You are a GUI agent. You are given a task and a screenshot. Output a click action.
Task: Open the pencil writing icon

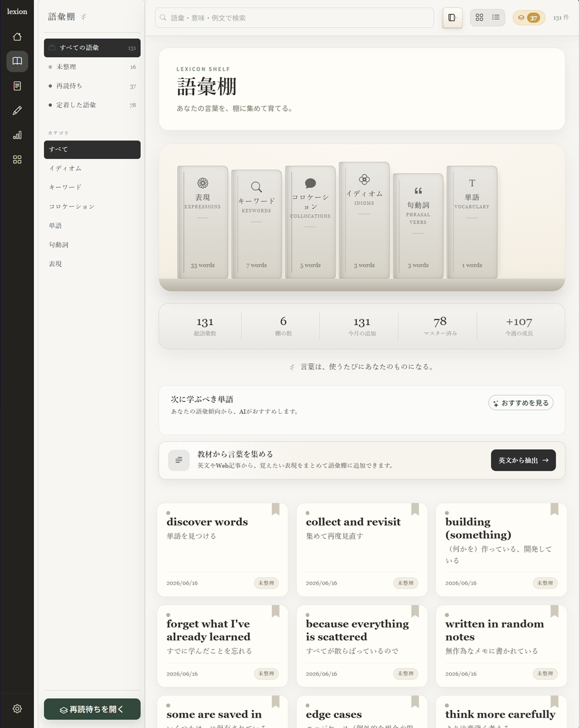click(x=17, y=110)
